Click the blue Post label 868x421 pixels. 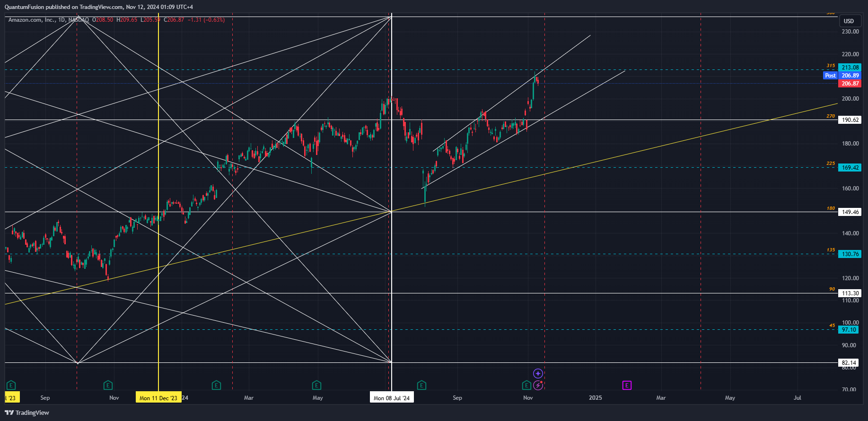click(830, 76)
